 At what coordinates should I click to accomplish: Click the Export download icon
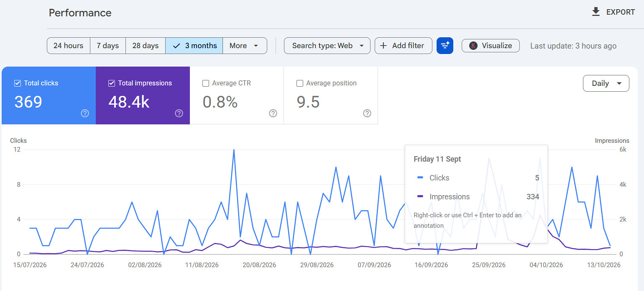[x=596, y=12]
